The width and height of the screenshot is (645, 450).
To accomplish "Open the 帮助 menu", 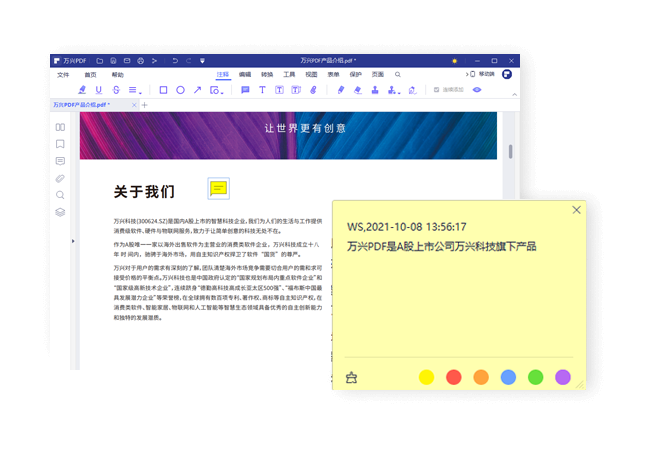I will click(x=118, y=74).
